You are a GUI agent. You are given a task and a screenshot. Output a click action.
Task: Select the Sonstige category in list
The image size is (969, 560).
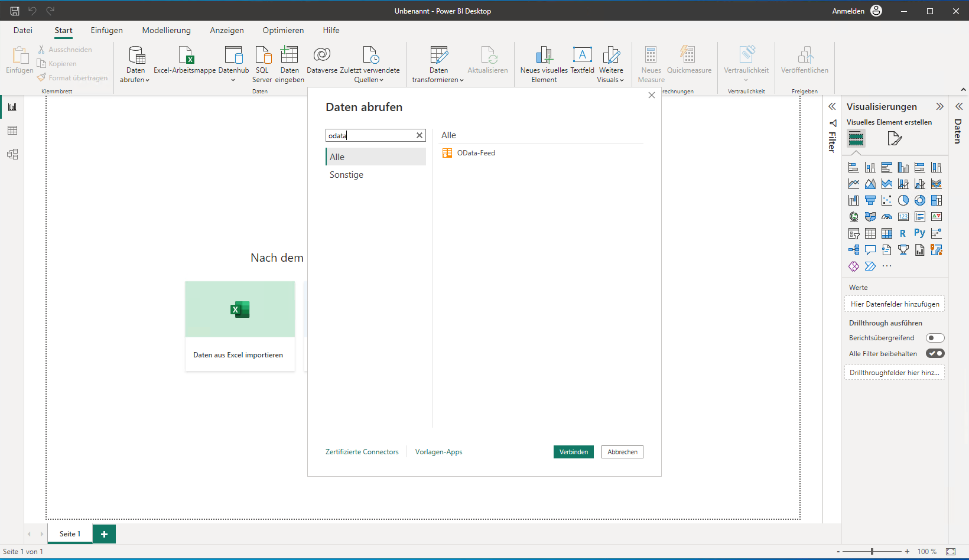(x=346, y=175)
